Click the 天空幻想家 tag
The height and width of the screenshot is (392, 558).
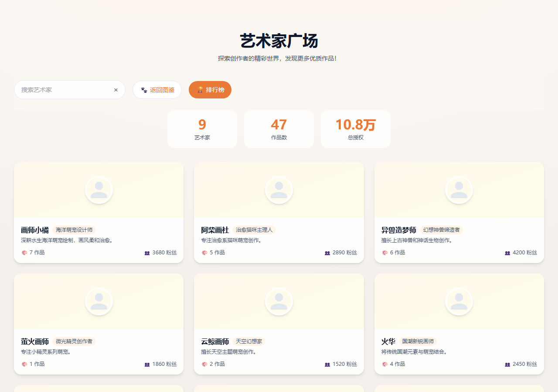pos(249,341)
